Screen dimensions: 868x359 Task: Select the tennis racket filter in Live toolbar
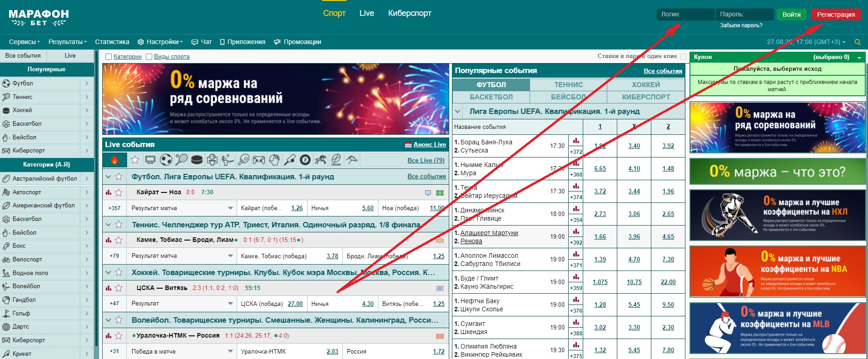181,160
